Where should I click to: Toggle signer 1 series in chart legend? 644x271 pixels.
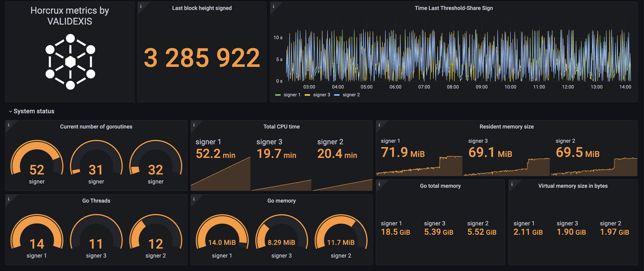coord(288,95)
